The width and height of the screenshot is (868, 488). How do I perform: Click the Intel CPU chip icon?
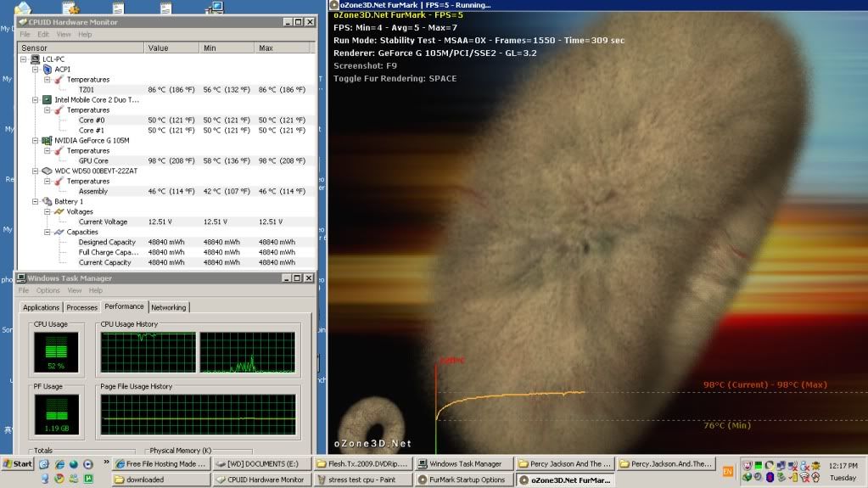point(47,99)
